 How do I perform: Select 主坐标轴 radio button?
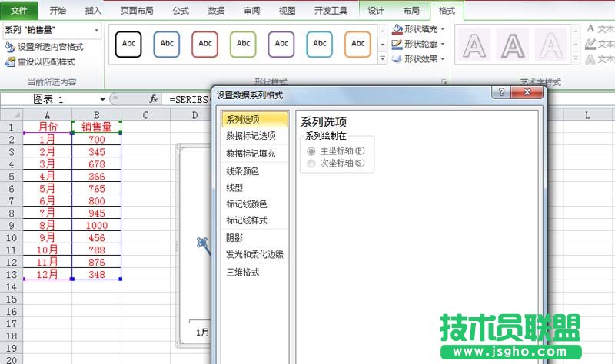311,151
